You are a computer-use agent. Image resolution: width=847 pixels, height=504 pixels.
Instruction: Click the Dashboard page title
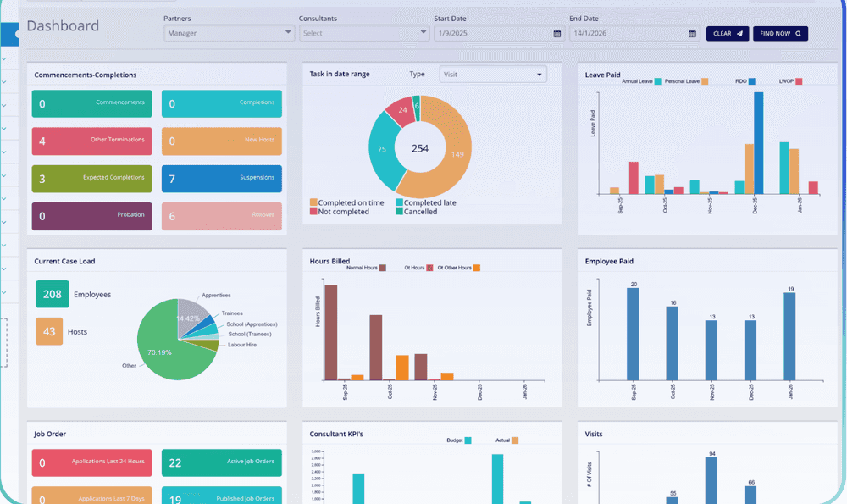click(63, 25)
